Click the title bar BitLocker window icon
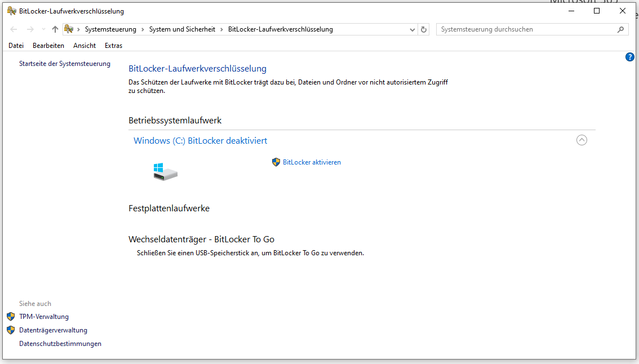Image resolution: width=639 pixels, height=364 pixels. coord(11,11)
